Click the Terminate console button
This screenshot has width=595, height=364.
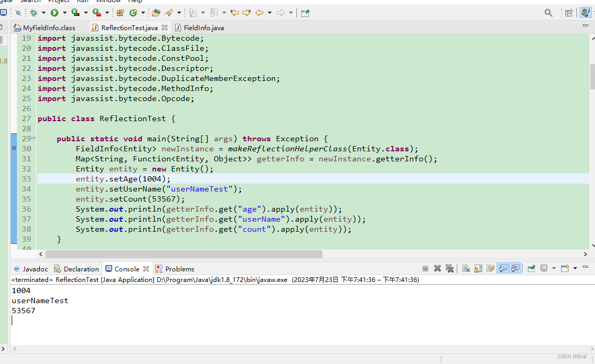pyautogui.click(x=426, y=268)
